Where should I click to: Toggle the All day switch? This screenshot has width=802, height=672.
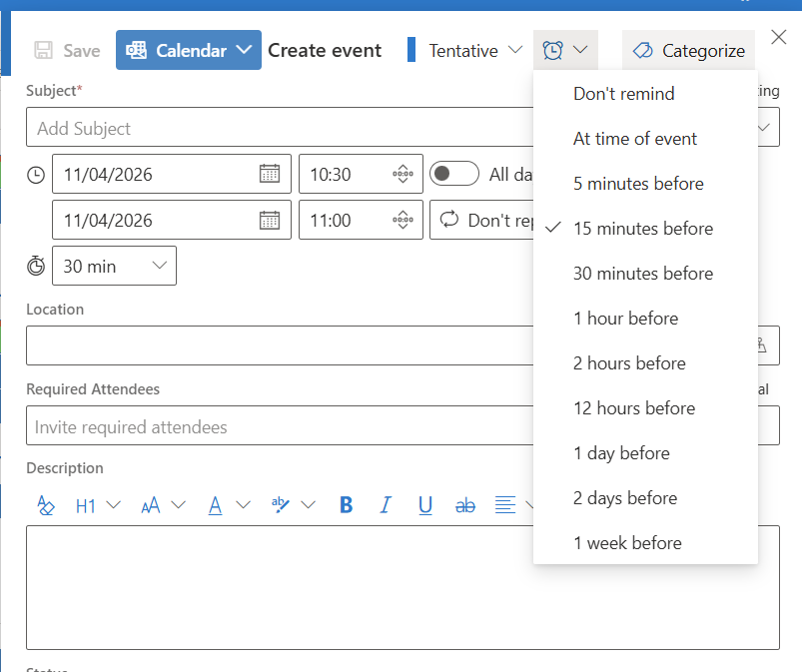[454, 173]
